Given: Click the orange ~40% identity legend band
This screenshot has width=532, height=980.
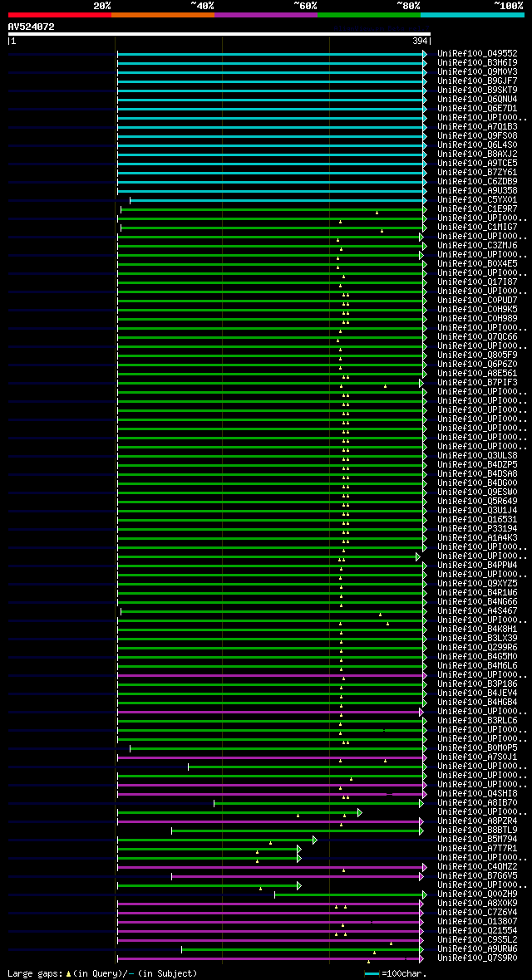Looking at the screenshot, I should (x=163, y=14).
